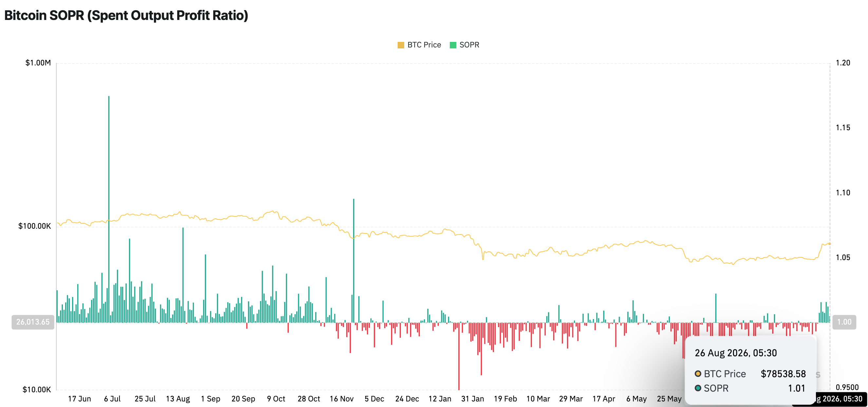Click the 28 Oct date label
The image size is (868, 407).
tap(309, 399)
